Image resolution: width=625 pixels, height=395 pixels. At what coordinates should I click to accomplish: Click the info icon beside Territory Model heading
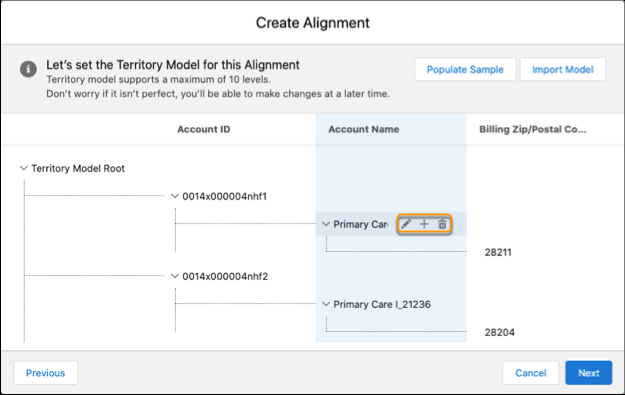(x=28, y=69)
